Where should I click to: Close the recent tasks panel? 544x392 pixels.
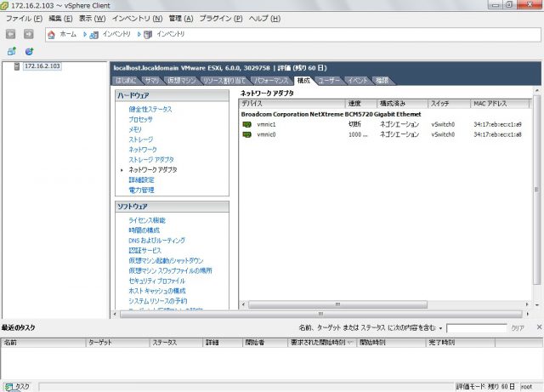[537, 327]
